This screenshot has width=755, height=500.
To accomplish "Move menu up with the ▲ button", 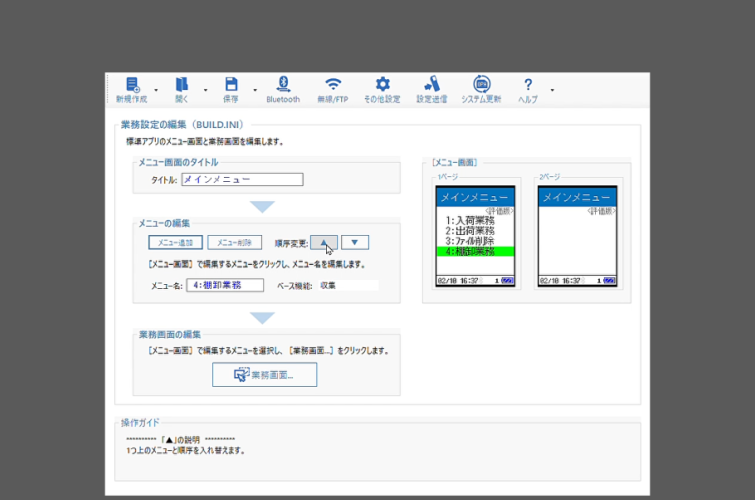I will [324, 242].
